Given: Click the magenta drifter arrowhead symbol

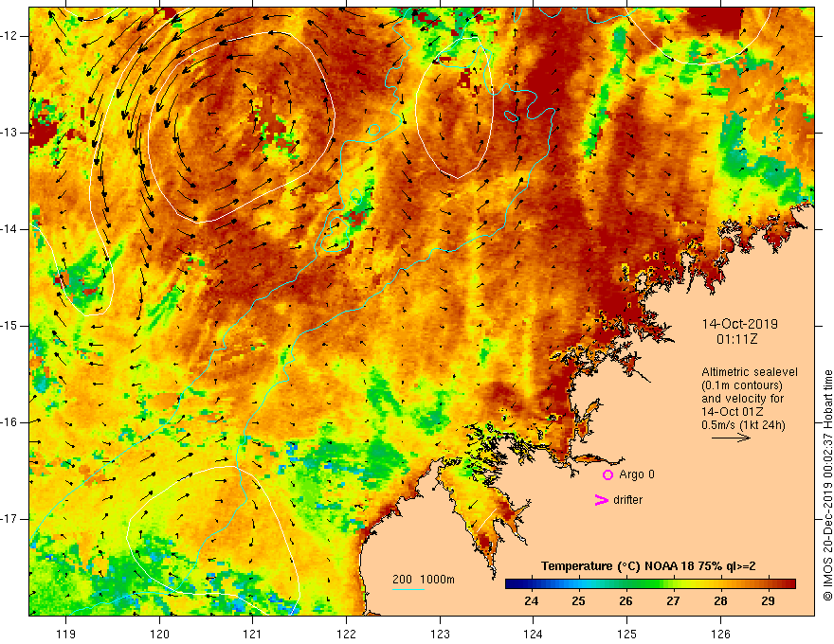Looking at the screenshot, I should (x=601, y=500).
